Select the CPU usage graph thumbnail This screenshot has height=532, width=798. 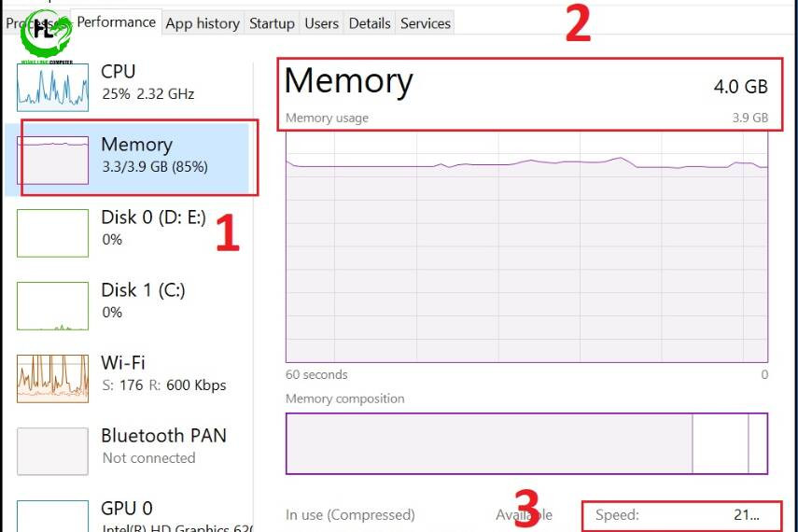52,88
